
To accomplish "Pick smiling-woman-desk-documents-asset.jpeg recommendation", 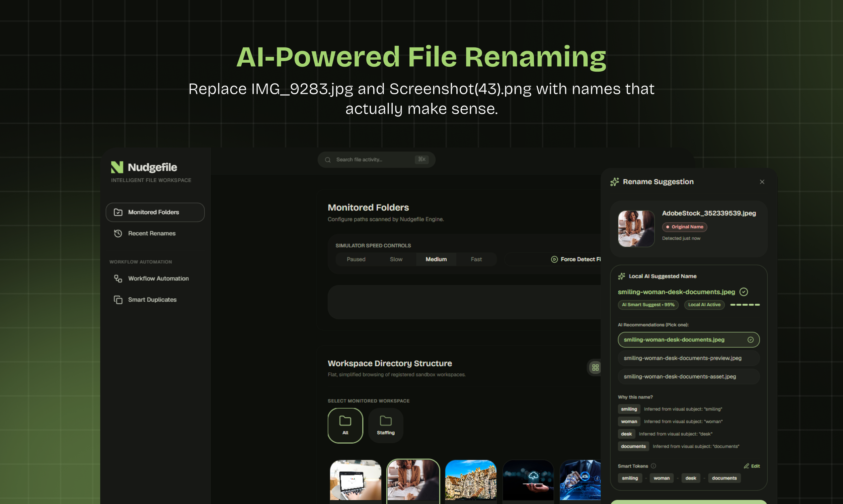I will tap(689, 376).
